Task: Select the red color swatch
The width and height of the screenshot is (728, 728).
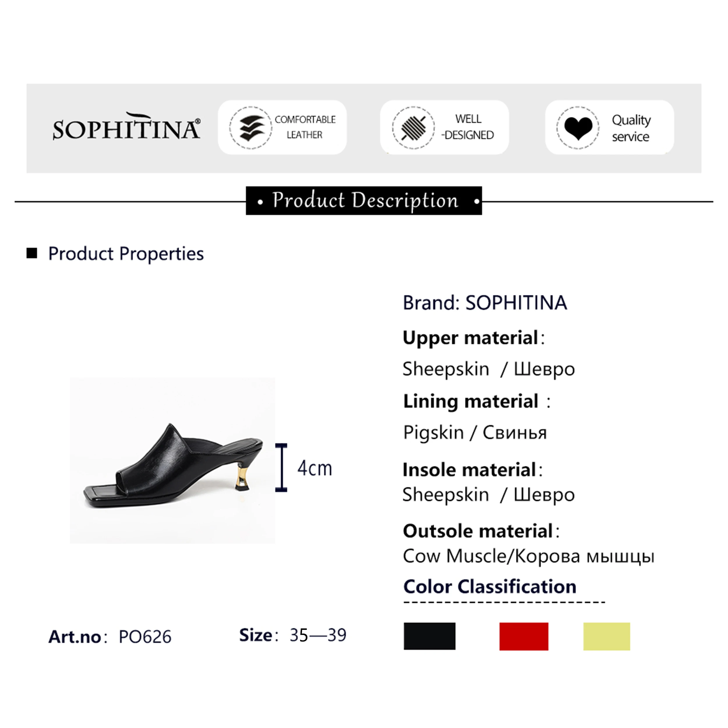Action: coord(523,636)
